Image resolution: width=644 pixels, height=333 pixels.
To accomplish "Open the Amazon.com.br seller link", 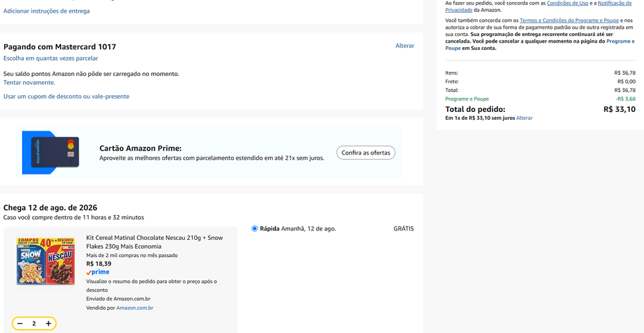I will pyautogui.click(x=134, y=308).
